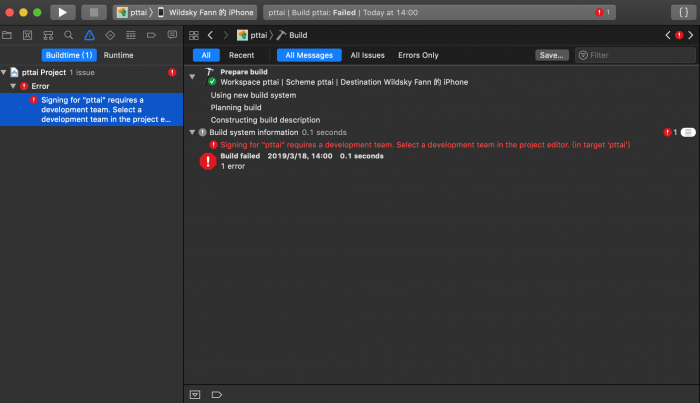Collapse the pttai Project issue group
Screen dimensions: 700x403
pyautogui.click(x=4, y=73)
